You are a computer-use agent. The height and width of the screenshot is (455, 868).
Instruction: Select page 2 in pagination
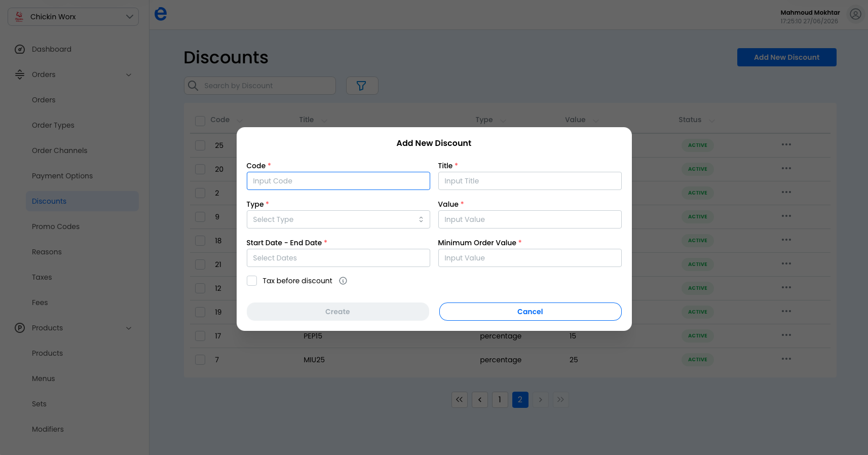pos(520,400)
